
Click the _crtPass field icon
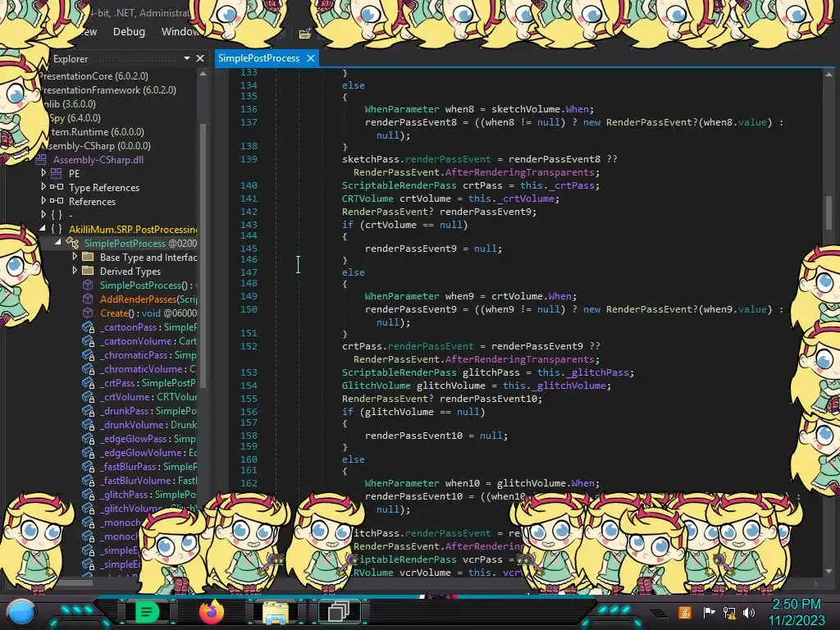click(x=88, y=382)
